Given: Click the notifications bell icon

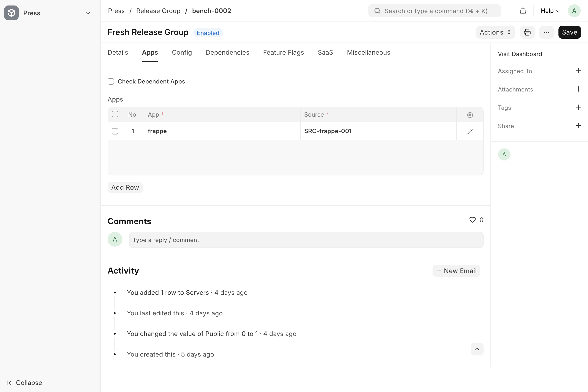Looking at the screenshot, I should [x=523, y=11].
